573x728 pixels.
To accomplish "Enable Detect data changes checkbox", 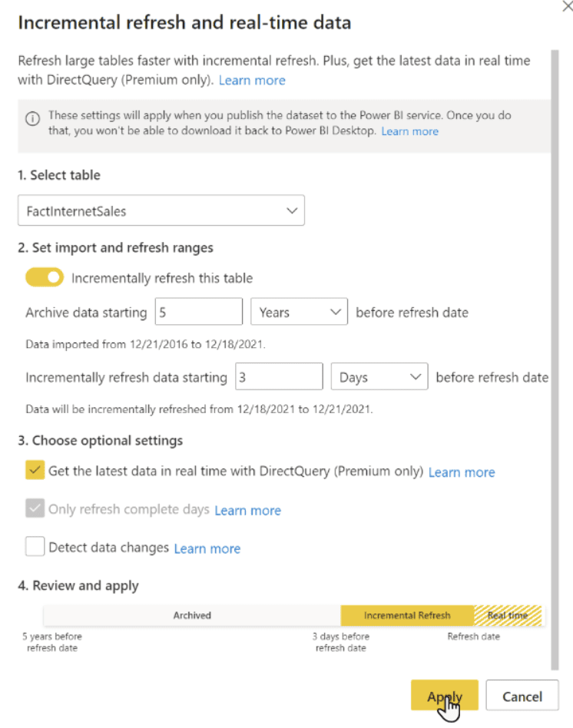I will 35,547.
